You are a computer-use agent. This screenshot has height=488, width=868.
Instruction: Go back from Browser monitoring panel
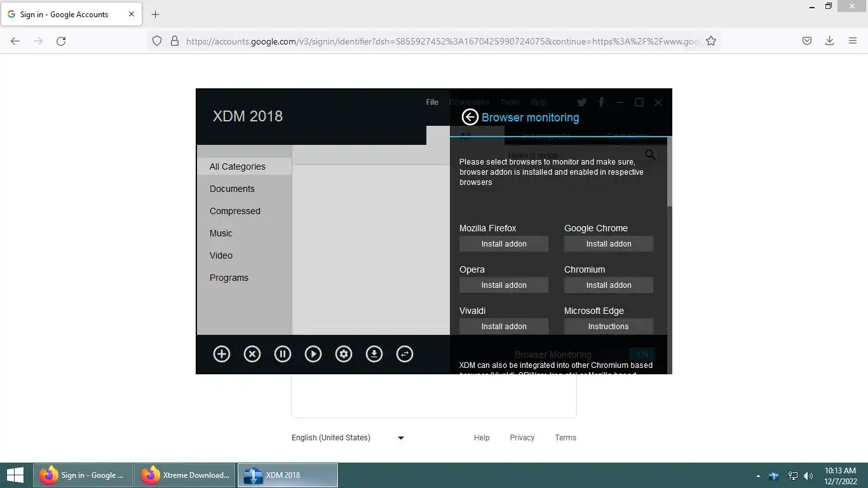(x=470, y=117)
